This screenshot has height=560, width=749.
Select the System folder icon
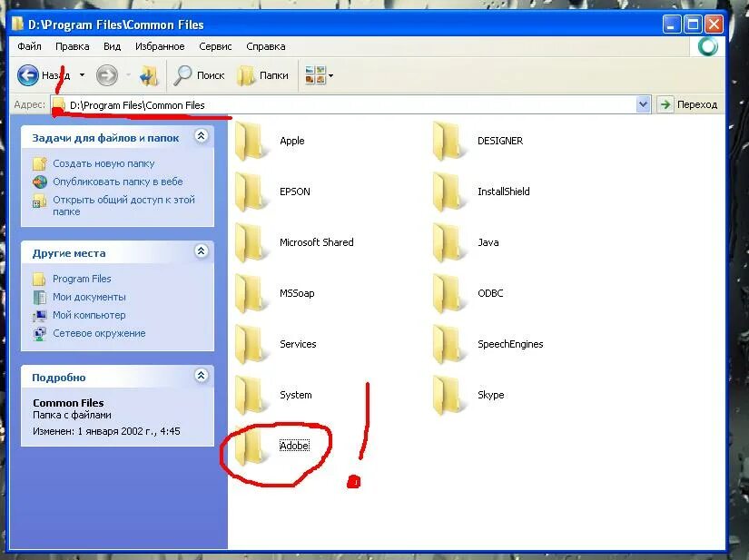click(x=250, y=395)
